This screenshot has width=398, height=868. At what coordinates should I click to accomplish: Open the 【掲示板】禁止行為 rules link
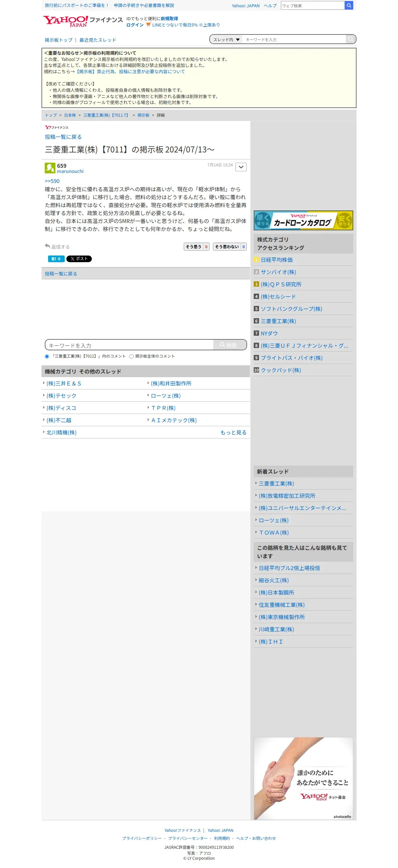point(130,72)
